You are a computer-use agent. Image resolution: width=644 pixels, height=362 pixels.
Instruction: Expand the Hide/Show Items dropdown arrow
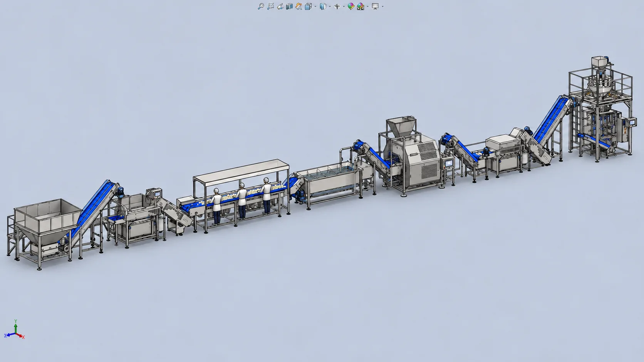[344, 7]
